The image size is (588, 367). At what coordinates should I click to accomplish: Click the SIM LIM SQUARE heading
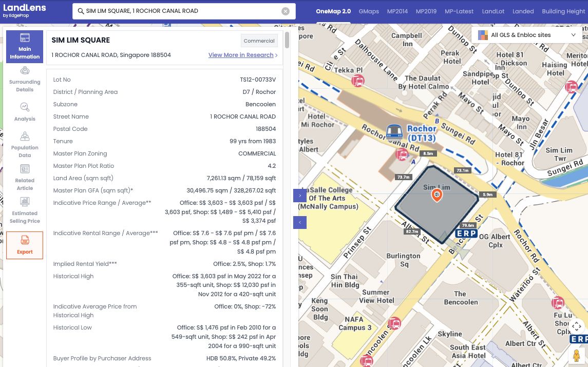[81, 40]
